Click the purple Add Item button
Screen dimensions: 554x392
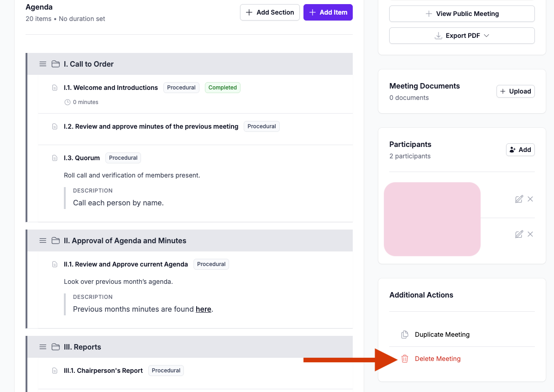point(328,12)
